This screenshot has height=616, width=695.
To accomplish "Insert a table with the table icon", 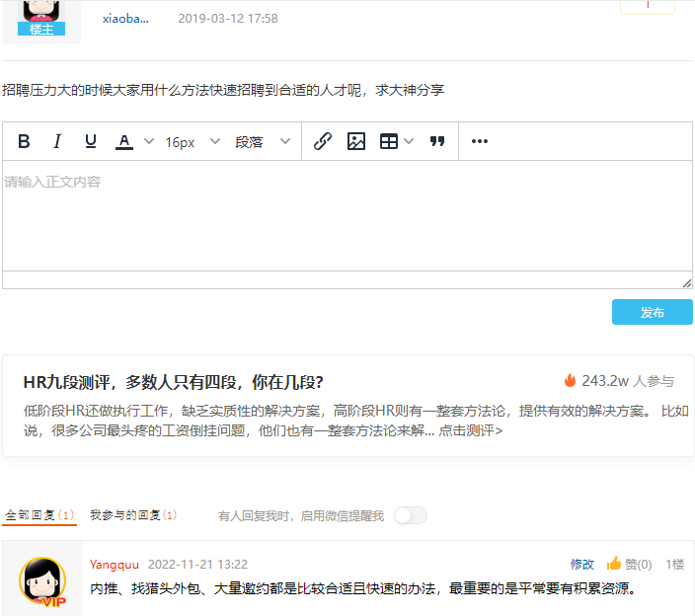I will (x=389, y=141).
